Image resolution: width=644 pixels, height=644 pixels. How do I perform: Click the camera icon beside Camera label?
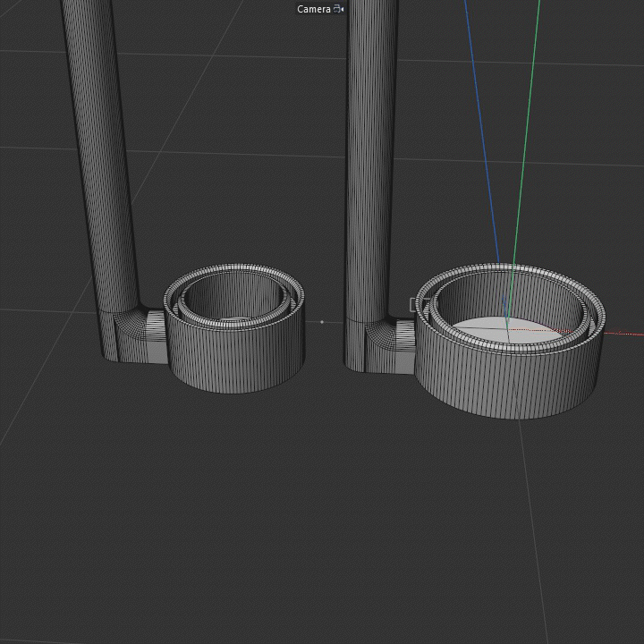[x=338, y=9]
